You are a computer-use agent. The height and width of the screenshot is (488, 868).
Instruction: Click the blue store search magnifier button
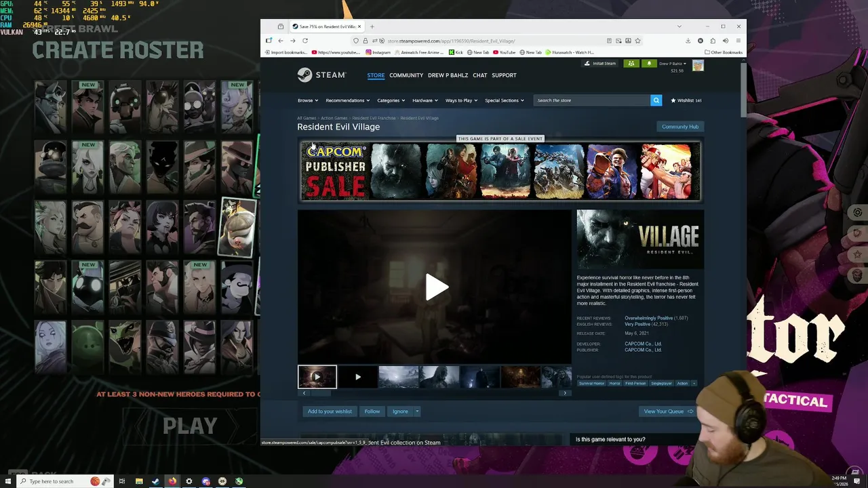point(656,100)
